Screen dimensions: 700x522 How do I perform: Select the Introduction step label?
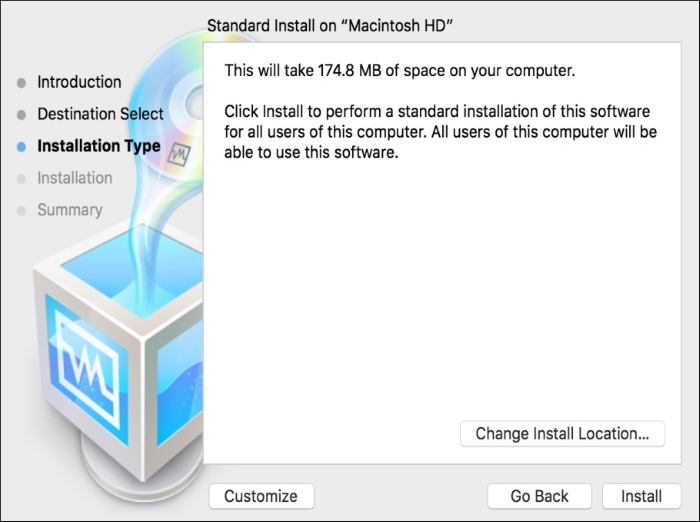(79, 82)
